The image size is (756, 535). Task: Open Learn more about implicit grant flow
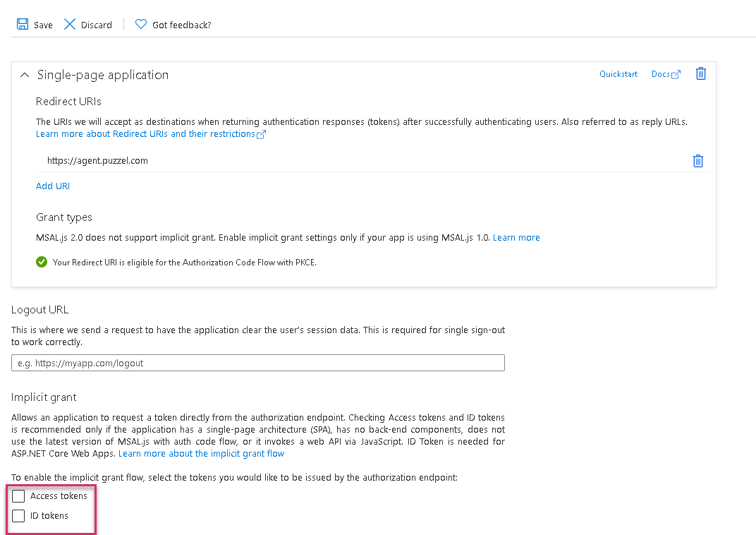(x=201, y=454)
